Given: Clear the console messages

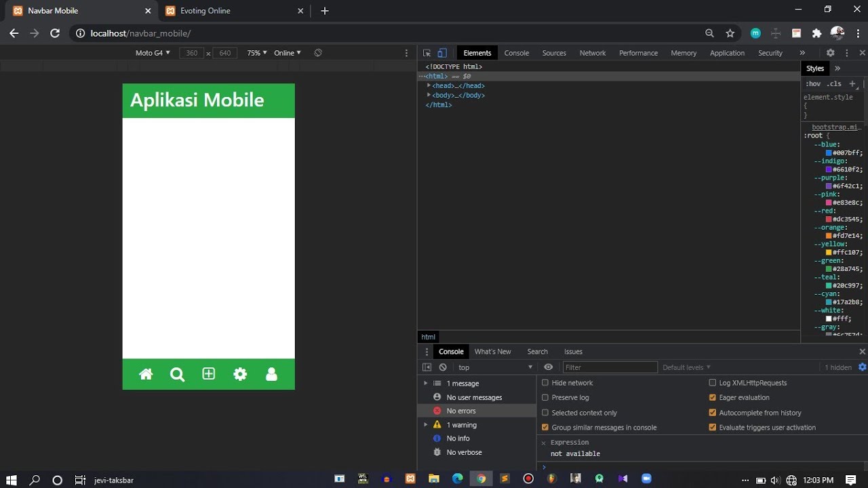Looking at the screenshot, I should (x=443, y=367).
